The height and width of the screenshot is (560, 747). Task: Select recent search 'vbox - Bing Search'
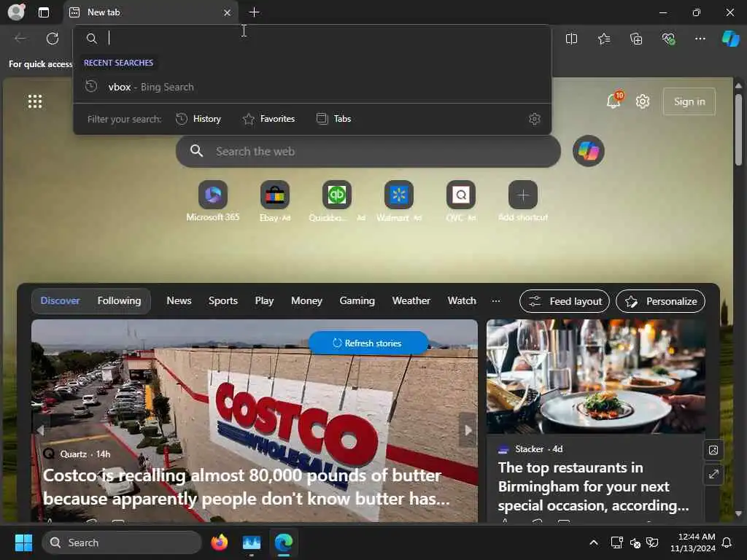tap(312, 87)
